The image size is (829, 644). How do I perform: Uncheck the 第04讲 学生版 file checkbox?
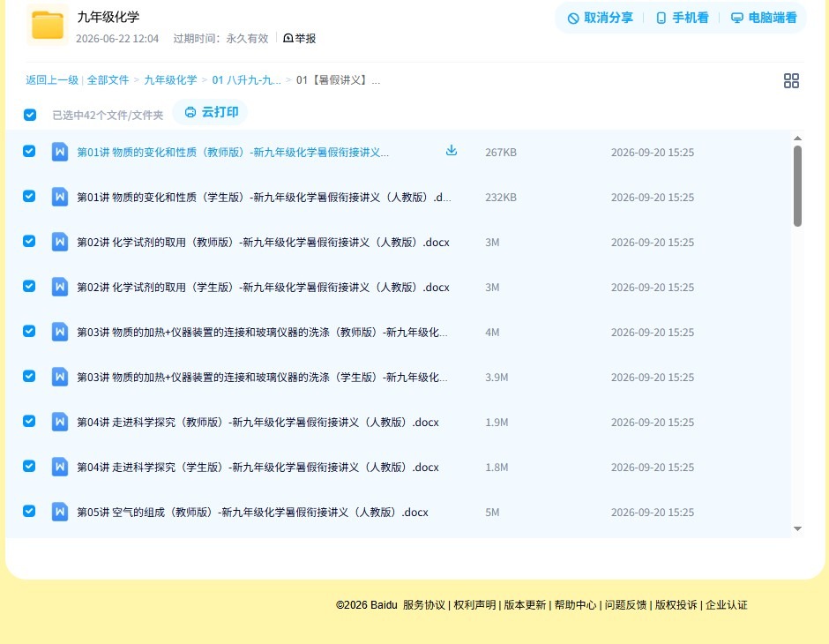point(29,466)
